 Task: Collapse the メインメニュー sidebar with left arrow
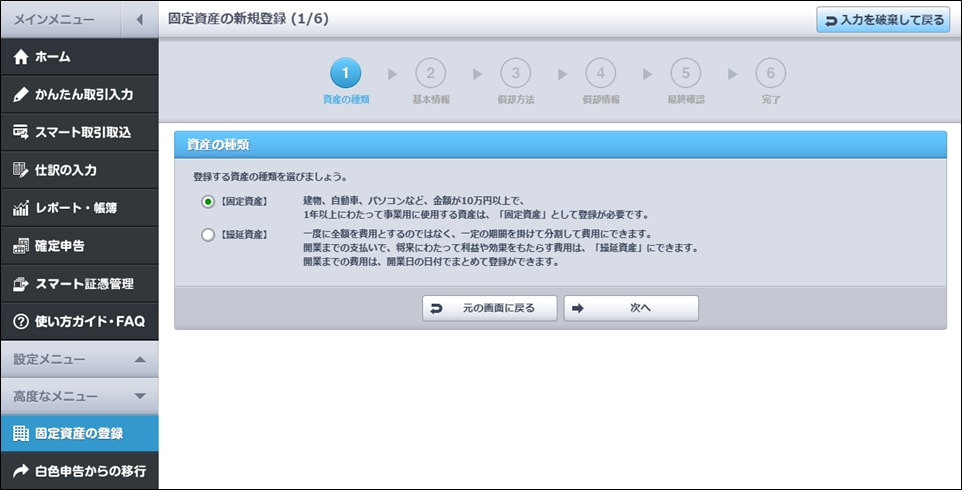[139, 19]
